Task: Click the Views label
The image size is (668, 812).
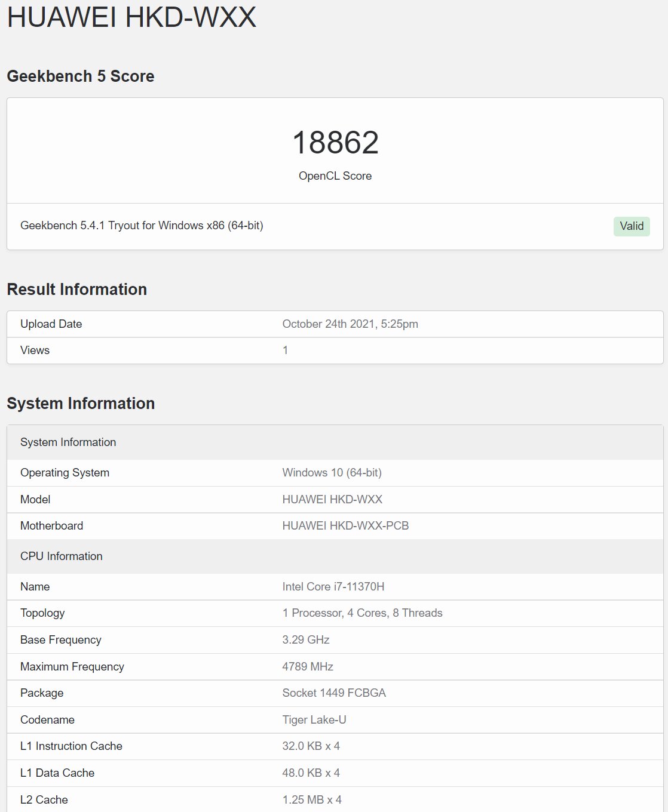Action: point(35,350)
